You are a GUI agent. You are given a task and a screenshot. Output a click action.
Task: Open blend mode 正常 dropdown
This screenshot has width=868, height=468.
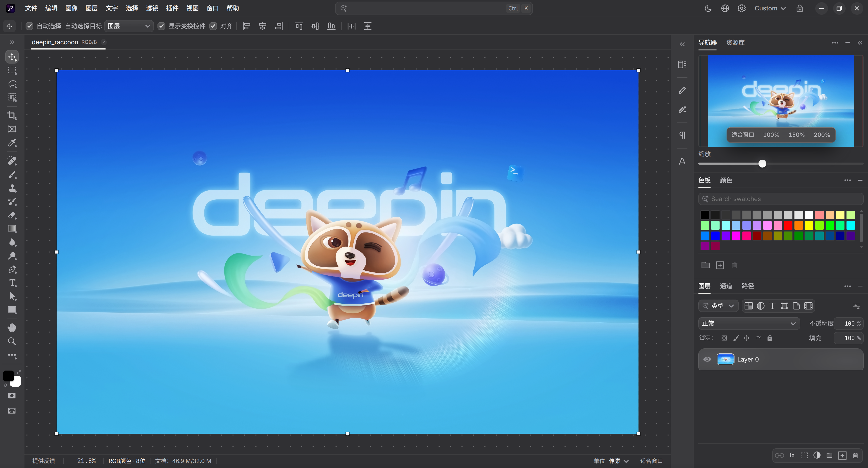pyautogui.click(x=749, y=323)
